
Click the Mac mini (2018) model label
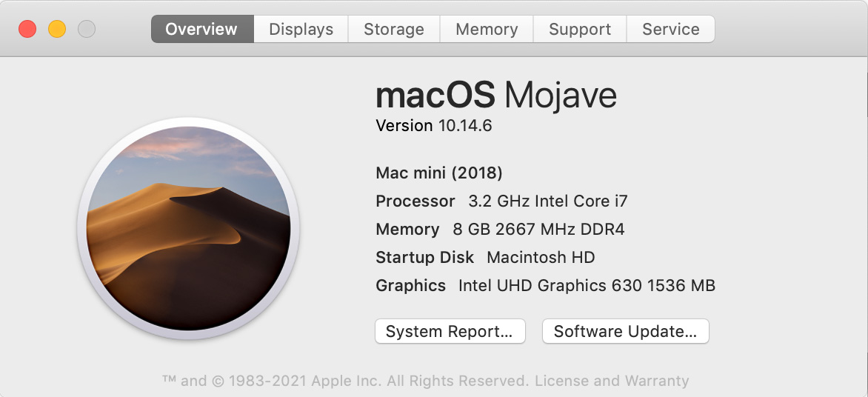click(x=439, y=173)
